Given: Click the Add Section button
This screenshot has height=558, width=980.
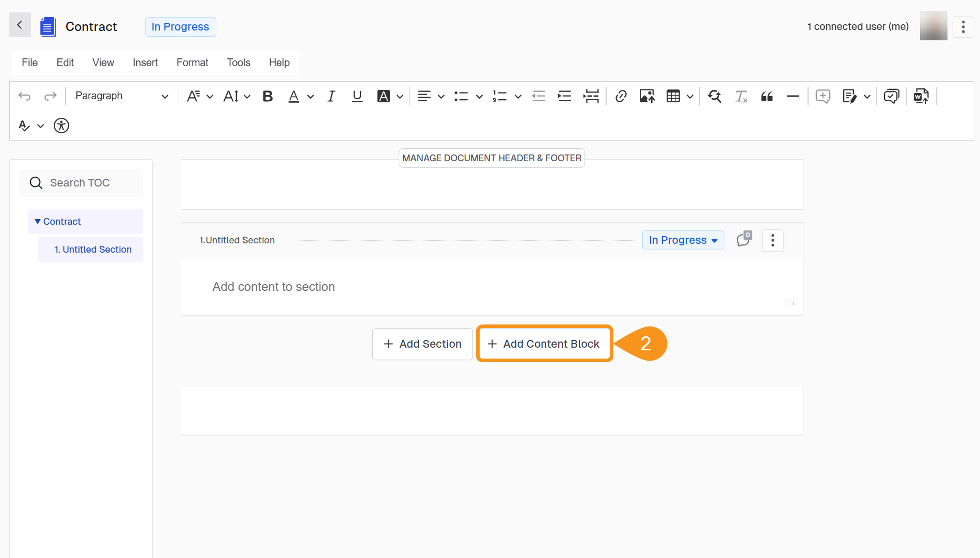Looking at the screenshot, I should (x=422, y=344).
